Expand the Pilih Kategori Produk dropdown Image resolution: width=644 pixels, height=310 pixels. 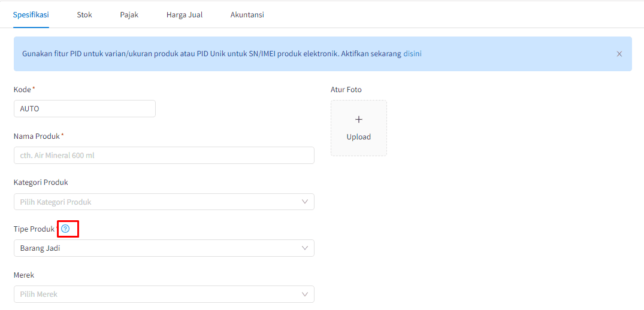point(164,202)
